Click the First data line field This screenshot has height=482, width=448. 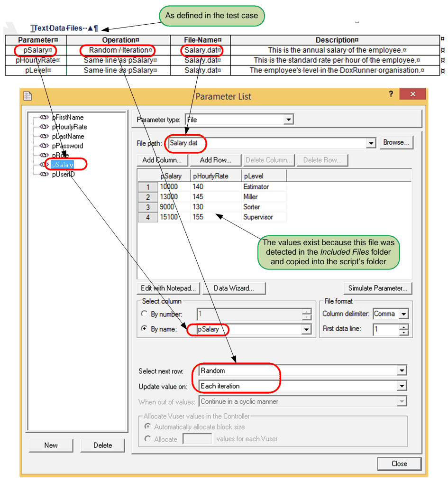coord(386,330)
